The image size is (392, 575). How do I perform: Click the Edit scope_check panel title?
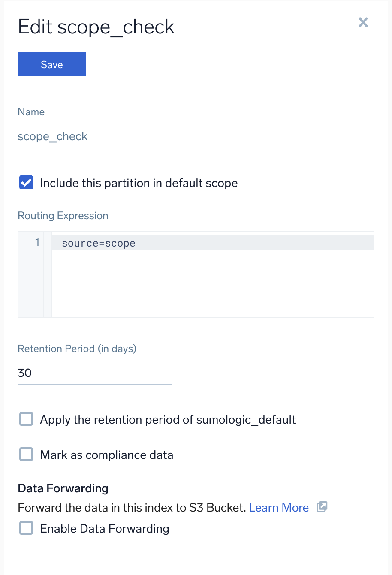[96, 27]
